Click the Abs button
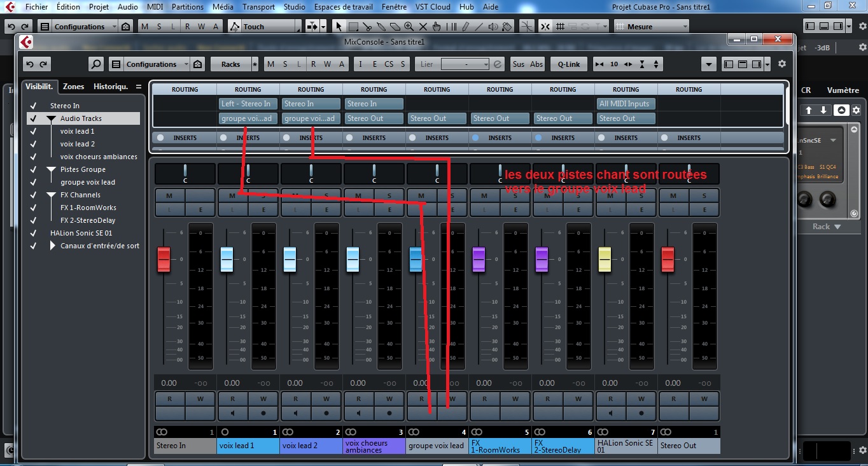Viewport: 868px width, 466px height. click(536, 64)
